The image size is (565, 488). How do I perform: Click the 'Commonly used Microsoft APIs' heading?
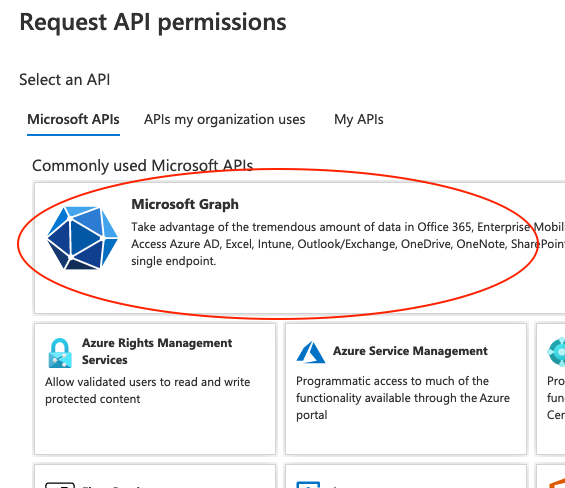pyautogui.click(x=142, y=166)
